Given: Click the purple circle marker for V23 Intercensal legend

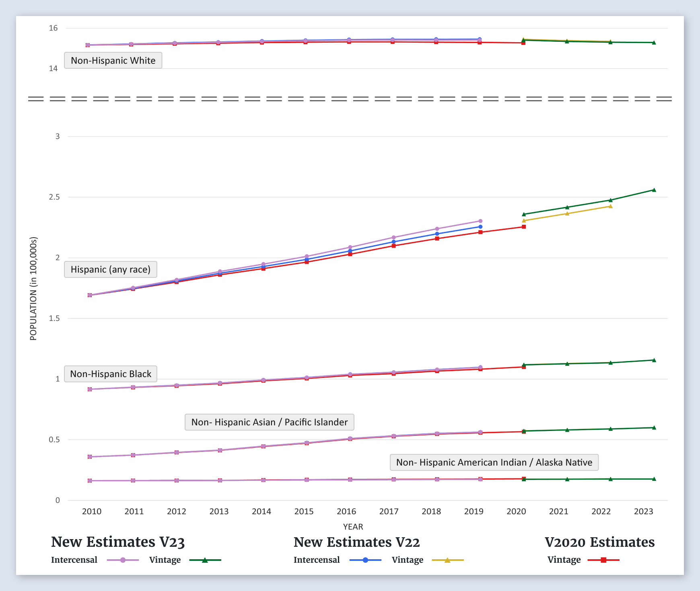Looking at the screenshot, I should 123,560.
